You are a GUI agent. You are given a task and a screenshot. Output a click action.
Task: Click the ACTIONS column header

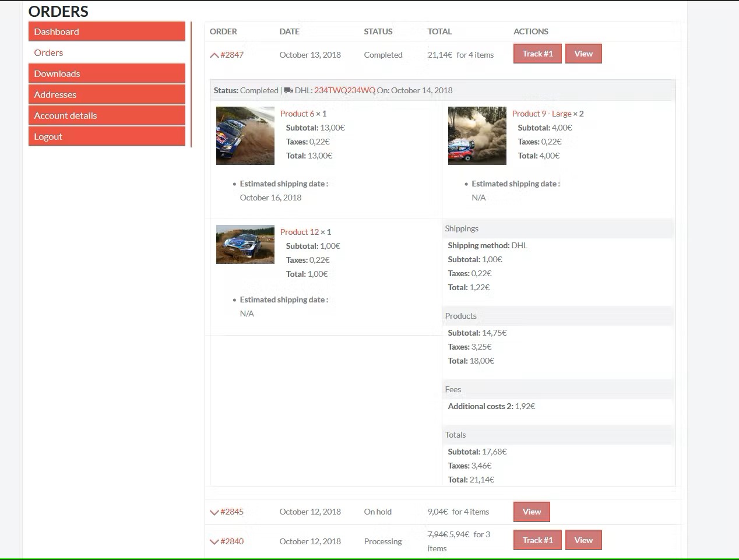tap(531, 31)
